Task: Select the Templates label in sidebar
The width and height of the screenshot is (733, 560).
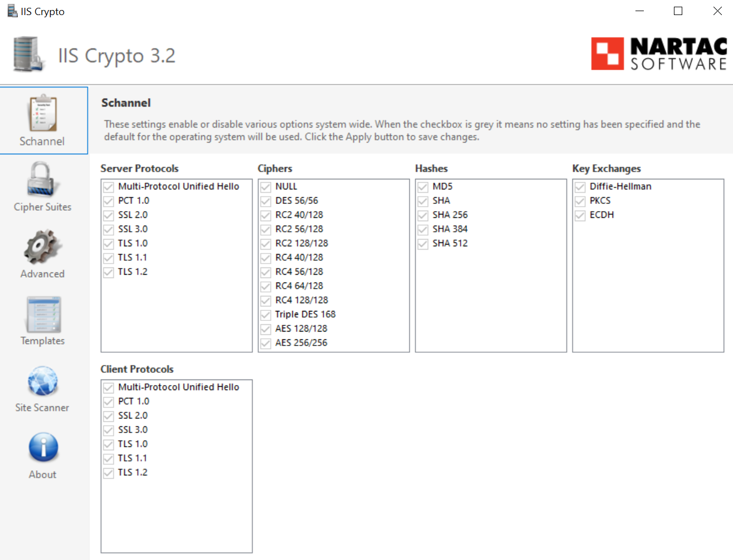Action: point(43,341)
